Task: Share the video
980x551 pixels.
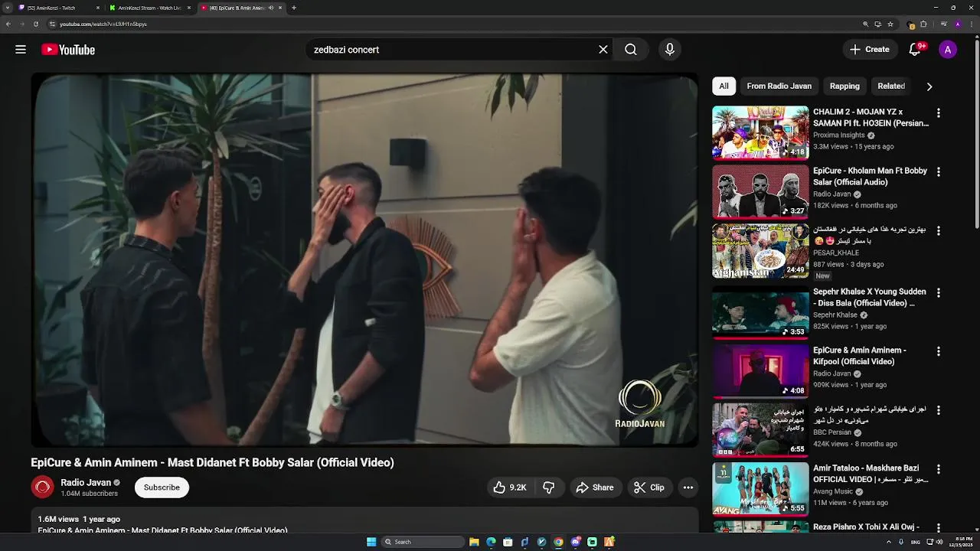Action: coord(595,487)
